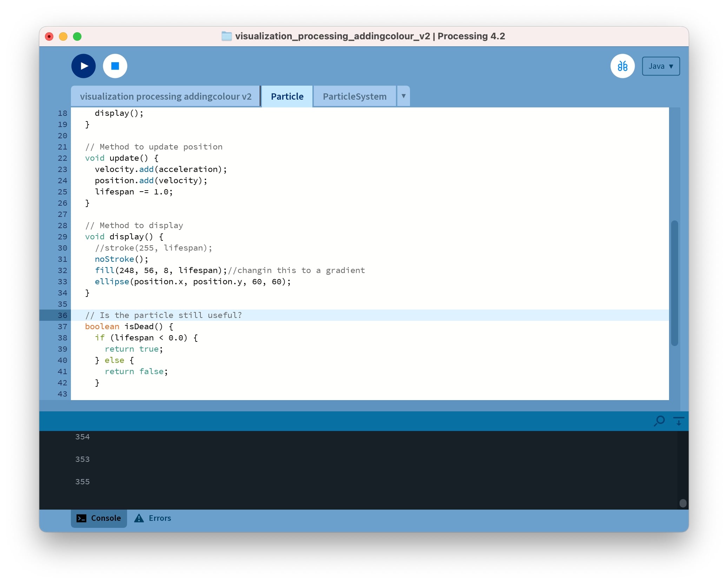Click the window title text
728x584 pixels.
[x=370, y=36]
